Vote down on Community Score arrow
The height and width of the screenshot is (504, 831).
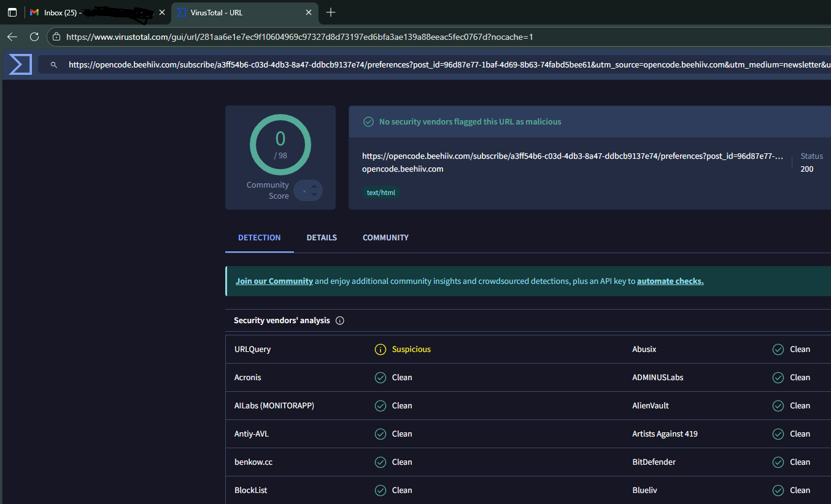pyautogui.click(x=314, y=195)
